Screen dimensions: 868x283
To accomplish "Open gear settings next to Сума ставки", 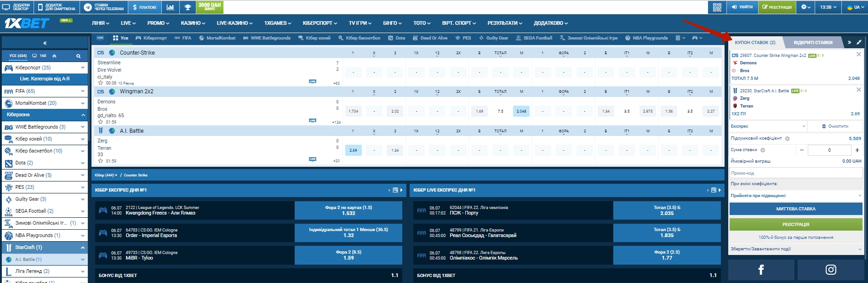I will pos(763,150).
